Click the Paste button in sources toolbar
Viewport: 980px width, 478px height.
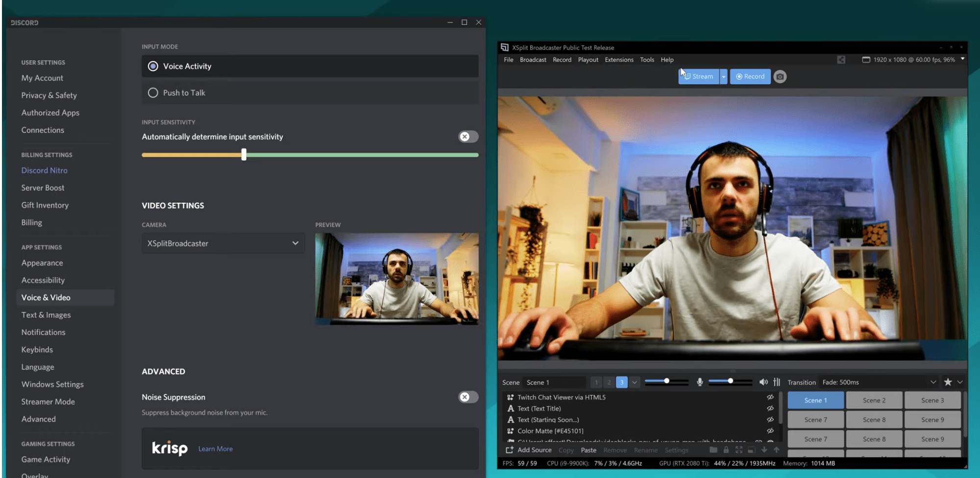[x=588, y=450]
